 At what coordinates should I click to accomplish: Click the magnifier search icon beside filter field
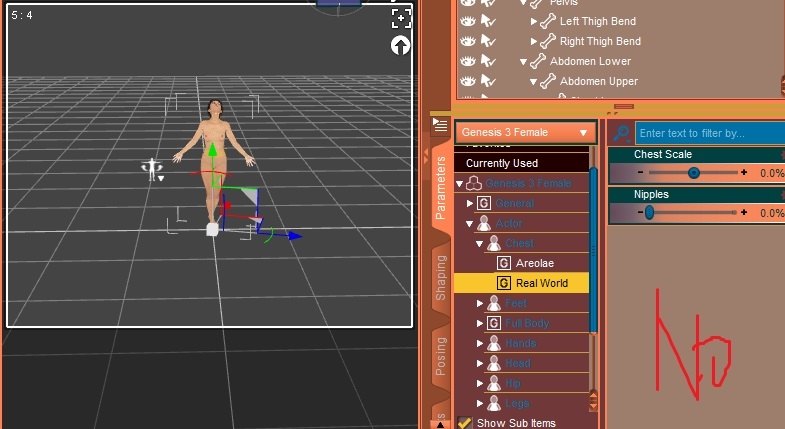coord(621,133)
